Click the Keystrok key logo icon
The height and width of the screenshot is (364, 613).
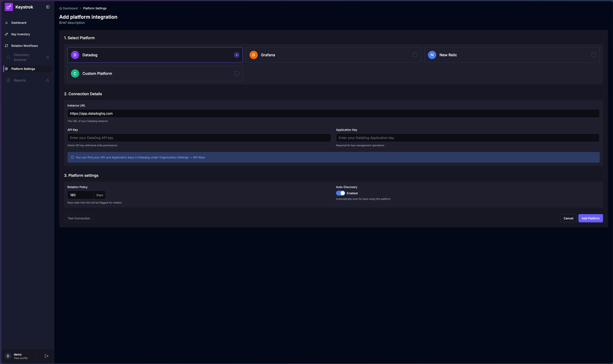pos(9,7)
